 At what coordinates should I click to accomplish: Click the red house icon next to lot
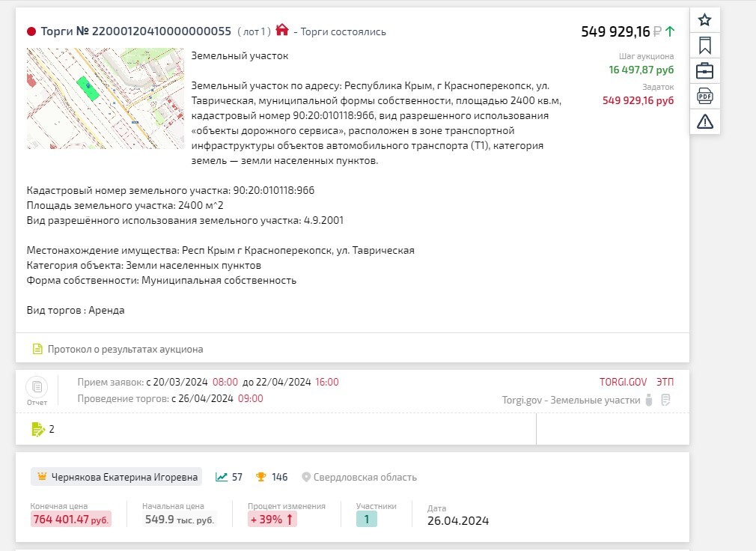click(282, 30)
